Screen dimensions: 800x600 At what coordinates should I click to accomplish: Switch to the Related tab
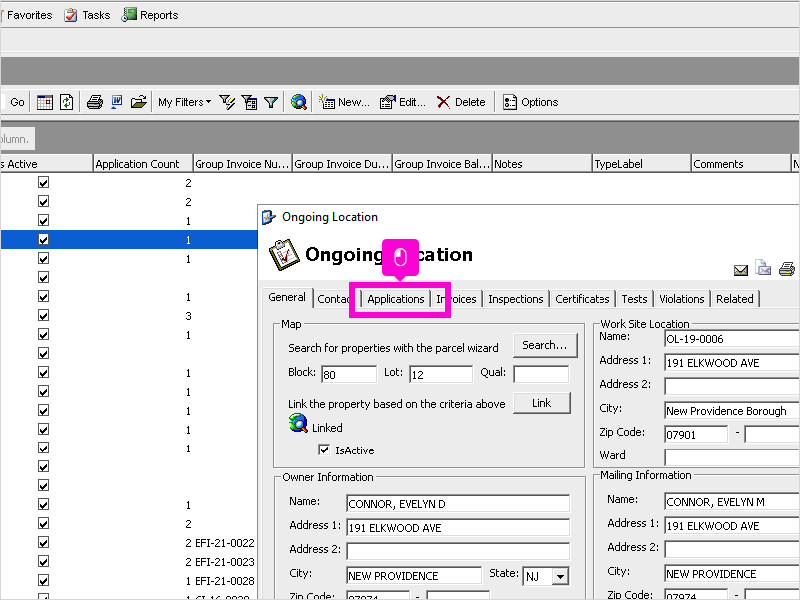coord(735,299)
